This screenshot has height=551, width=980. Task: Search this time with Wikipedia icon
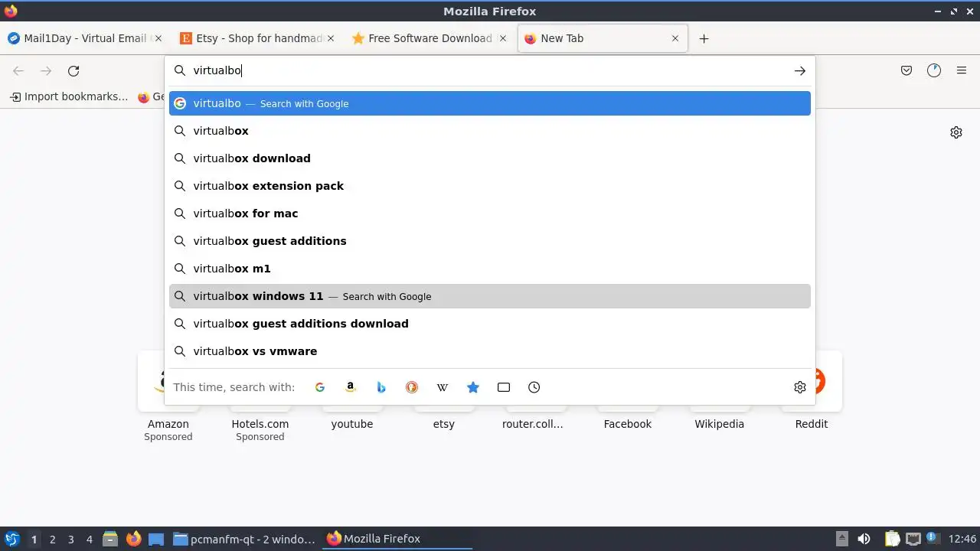[x=443, y=387]
